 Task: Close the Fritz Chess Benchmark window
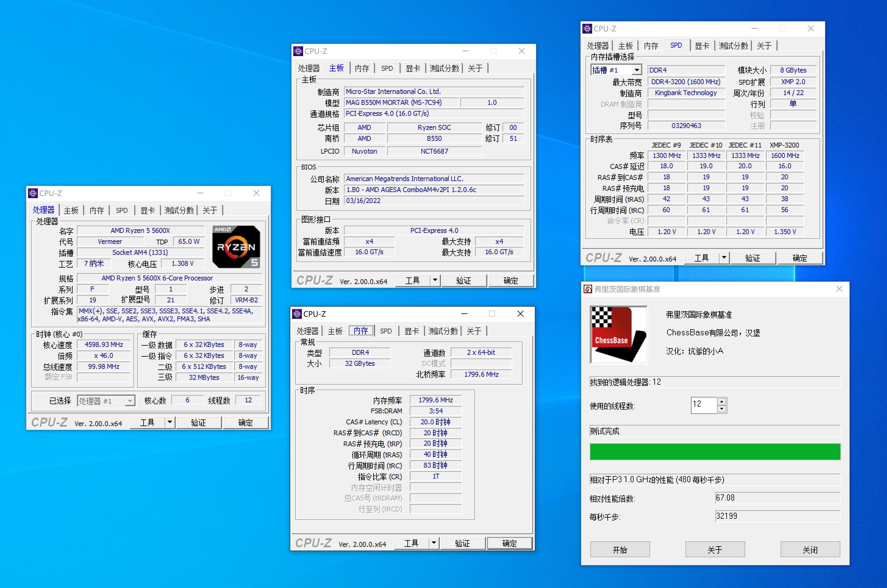(x=839, y=289)
